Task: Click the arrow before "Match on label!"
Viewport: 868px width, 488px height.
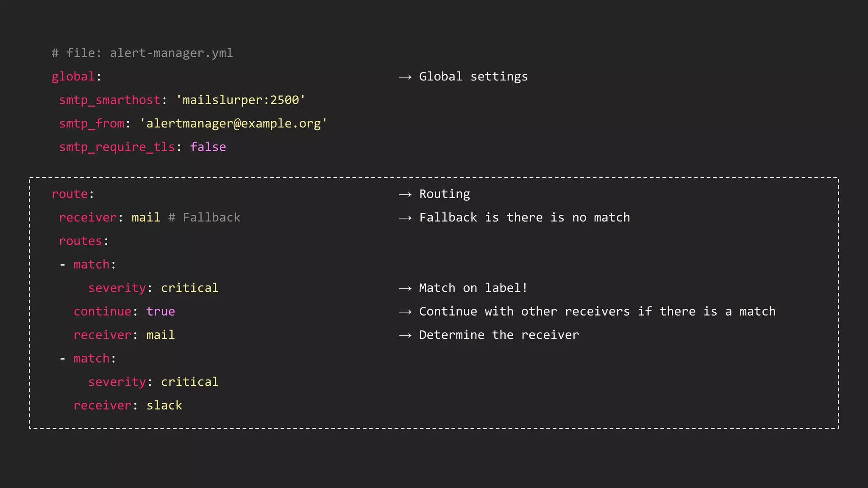Action: pos(405,288)
